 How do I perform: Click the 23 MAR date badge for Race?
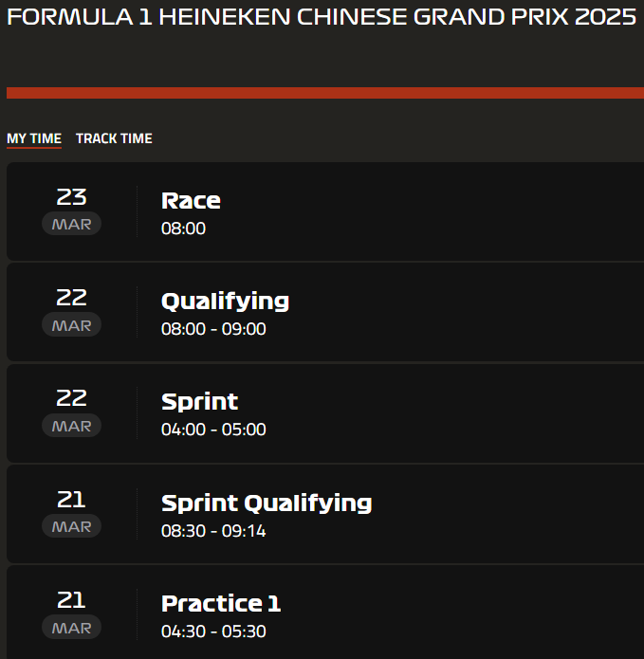(71, 211)
